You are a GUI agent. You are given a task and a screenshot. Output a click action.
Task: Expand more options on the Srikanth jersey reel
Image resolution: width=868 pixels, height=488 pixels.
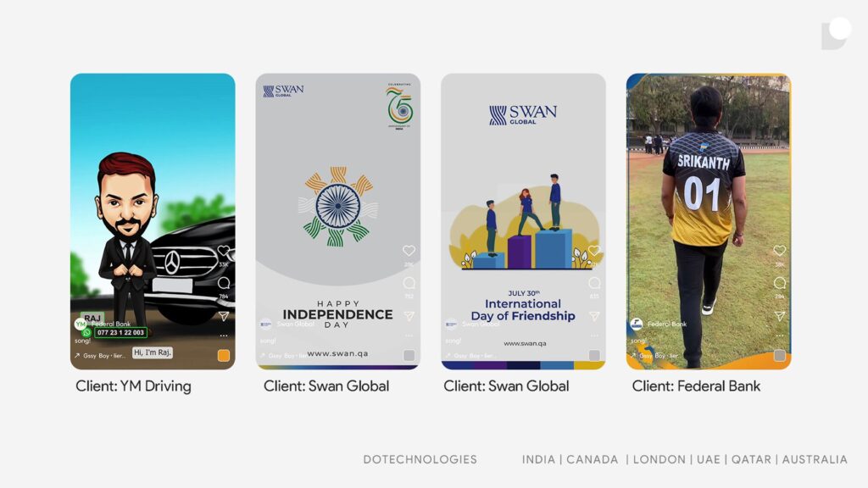780,335
